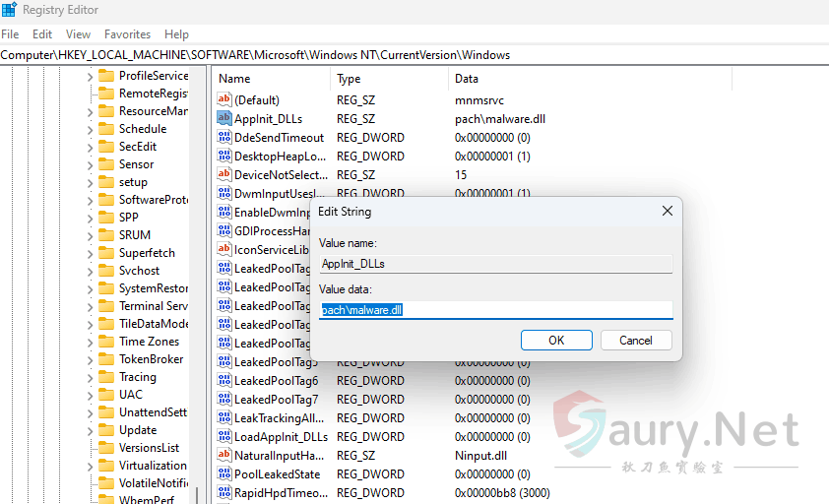Expand the Time Zones tree node

[x=90, y=342]
